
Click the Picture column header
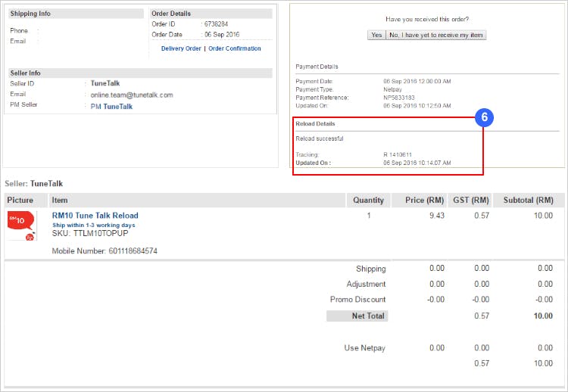[x=26, y=201]
